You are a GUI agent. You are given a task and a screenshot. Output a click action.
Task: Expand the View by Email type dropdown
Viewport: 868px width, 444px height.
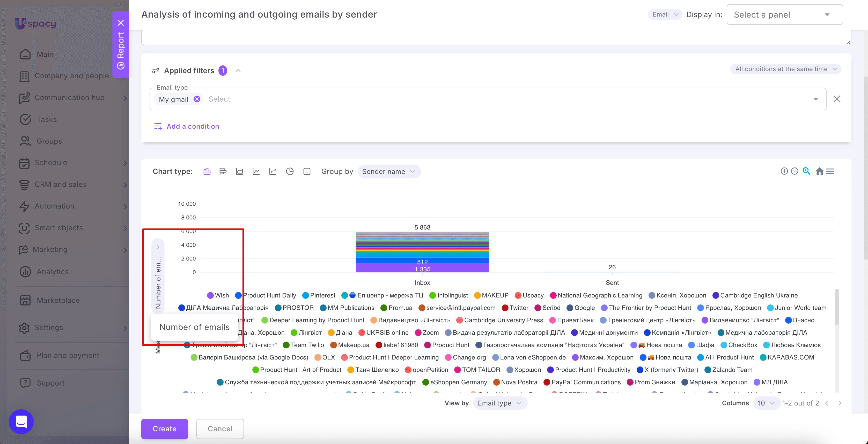click(x=500, y=403)
